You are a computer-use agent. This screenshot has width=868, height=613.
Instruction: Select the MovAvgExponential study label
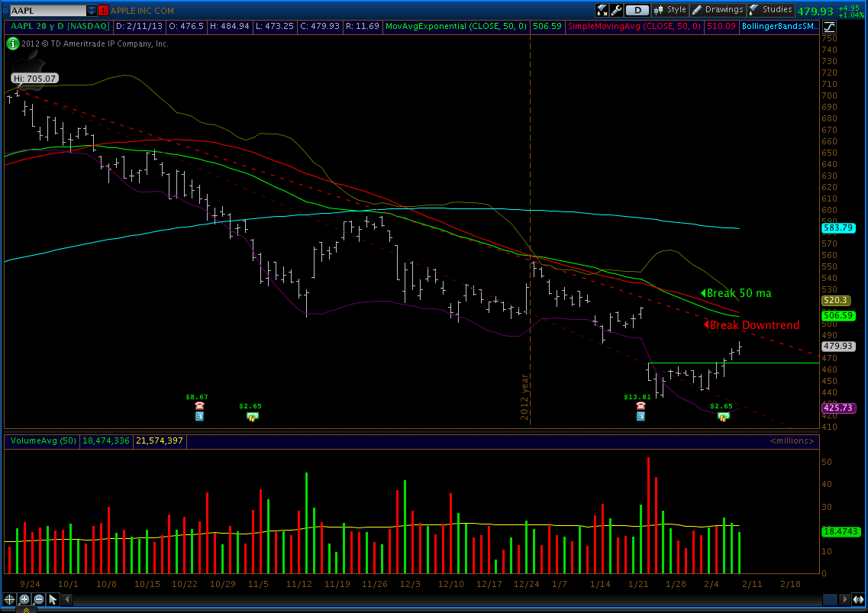(456, 26)
